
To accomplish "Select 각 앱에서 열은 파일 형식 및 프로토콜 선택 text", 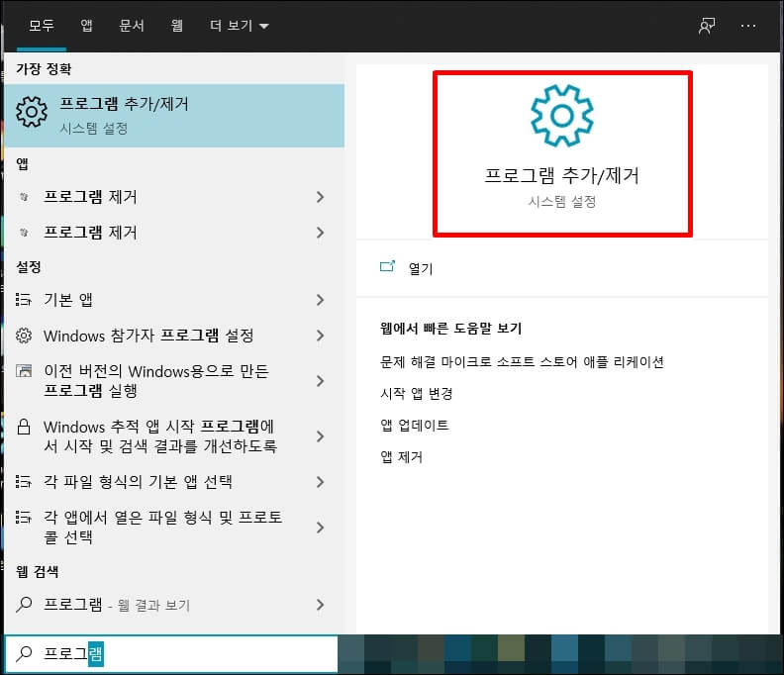I will [163, 527].
